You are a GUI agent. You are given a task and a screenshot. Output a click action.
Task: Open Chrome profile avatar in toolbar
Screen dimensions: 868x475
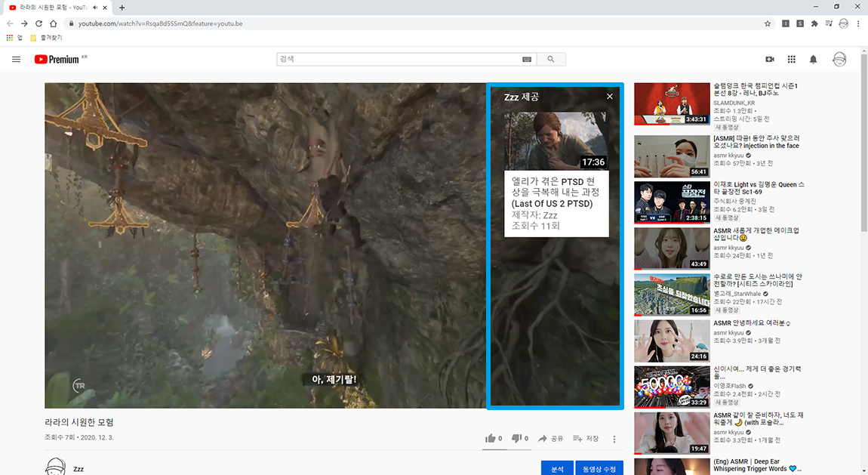tap(844, 23)
